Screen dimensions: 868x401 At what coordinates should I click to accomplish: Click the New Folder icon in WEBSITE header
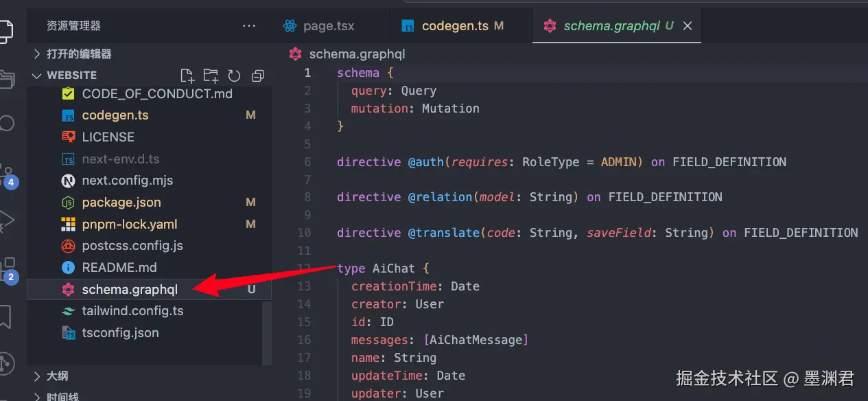[211, 76]
